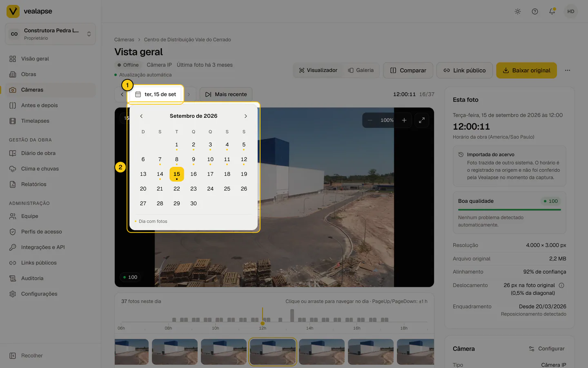Image resolution: width=588 pixels, height=368 pixels.
Task: Toggle the light/dark theme sun icon
Action: click(517, 11)
